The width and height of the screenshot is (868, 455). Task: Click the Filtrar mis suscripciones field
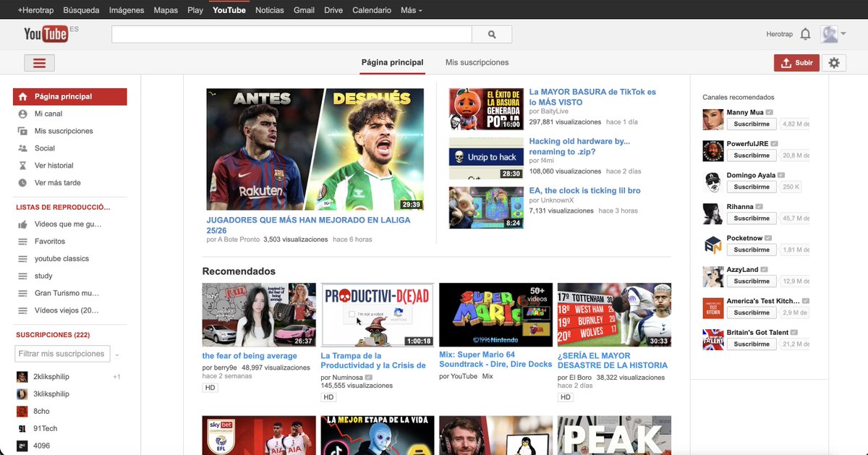pos(62,354)
